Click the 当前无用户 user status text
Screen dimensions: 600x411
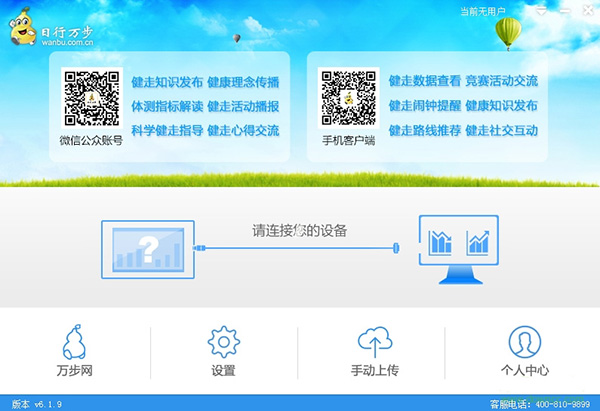click(x=482, y=11)
